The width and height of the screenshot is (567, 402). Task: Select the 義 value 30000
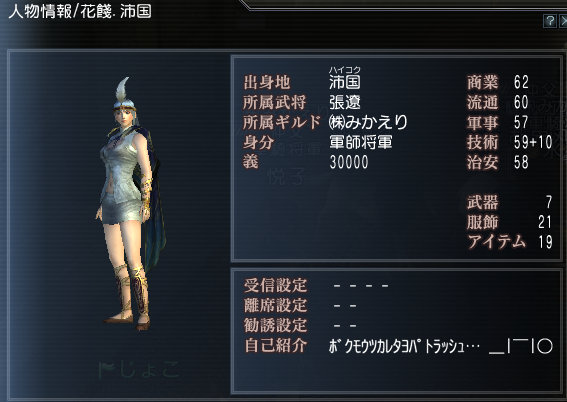[x=349, y=162]
